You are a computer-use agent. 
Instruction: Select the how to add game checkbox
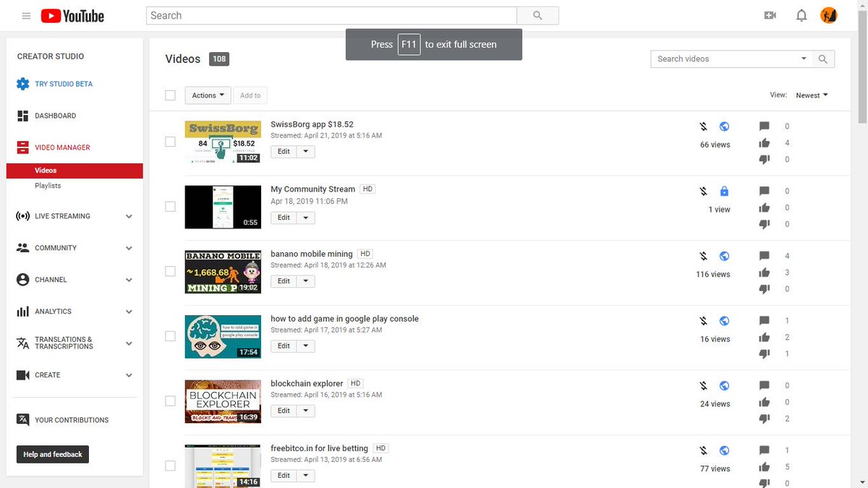(170, 336)
